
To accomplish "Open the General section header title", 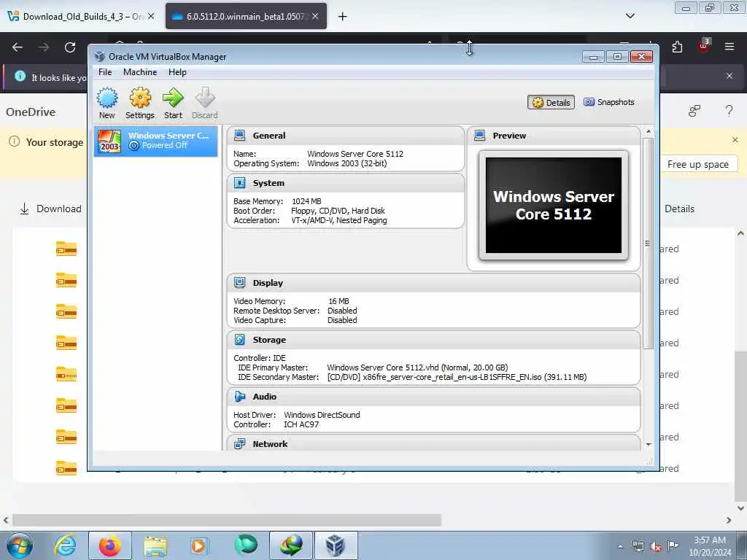I will coord(269,136).
